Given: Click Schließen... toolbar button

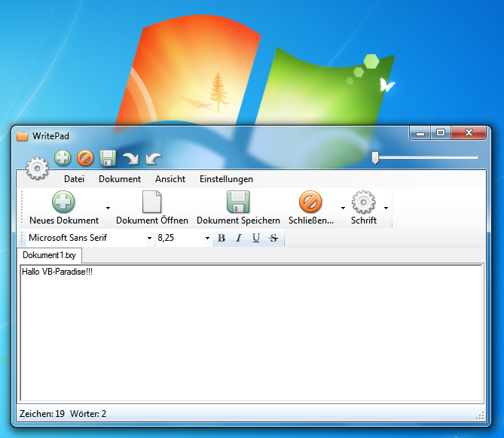Looking at the screenshot, I should [x=311, y=208].
